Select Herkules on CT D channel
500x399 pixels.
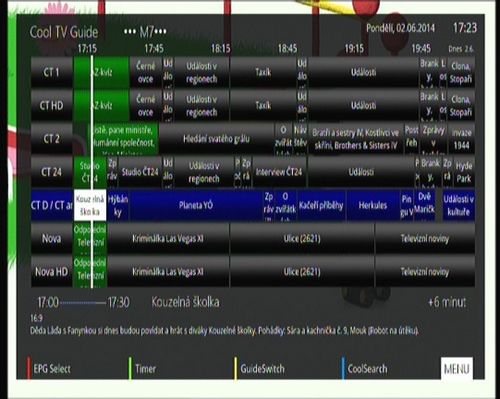point(373,205)
